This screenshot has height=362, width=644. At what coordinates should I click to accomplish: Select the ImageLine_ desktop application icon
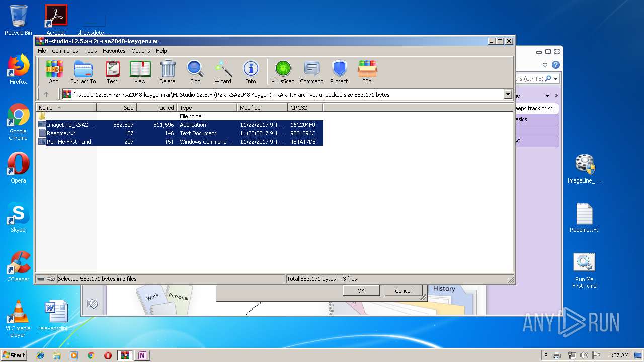pyautogui.click(x=584, y=168)
